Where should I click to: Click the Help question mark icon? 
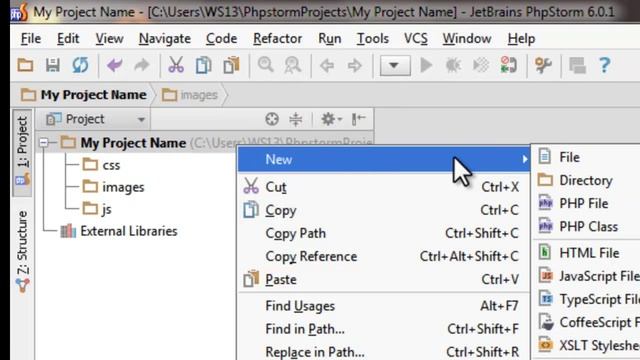tap(604, 65)
